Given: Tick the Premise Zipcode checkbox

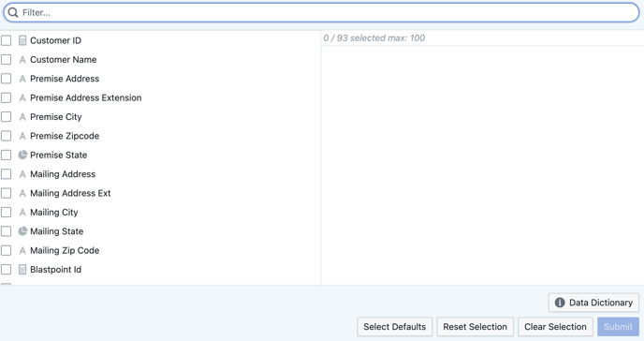Looking at the screenshot, I should (7, 136).
